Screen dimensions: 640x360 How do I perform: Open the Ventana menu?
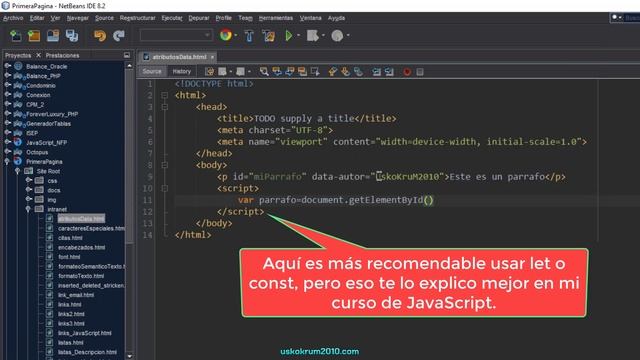click(311, 18)
